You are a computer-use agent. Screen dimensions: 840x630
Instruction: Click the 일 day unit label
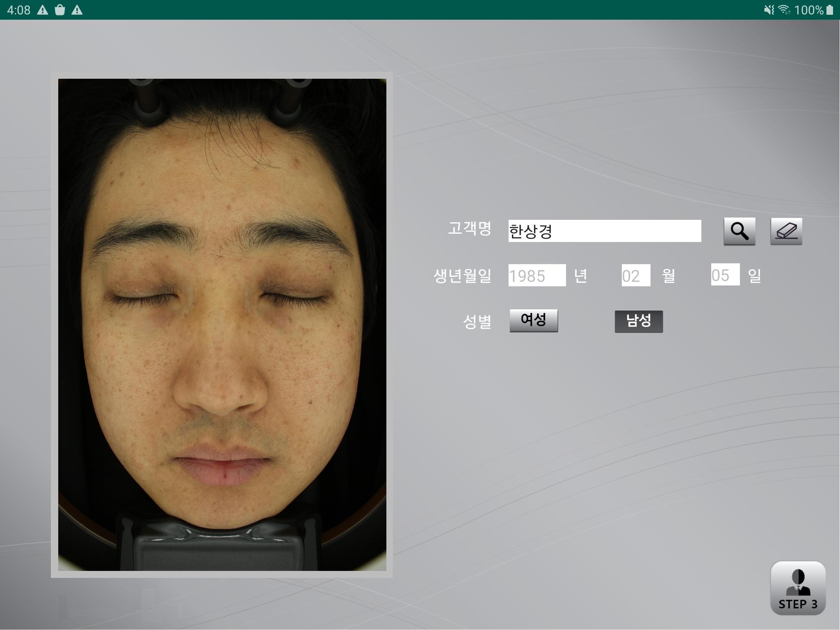755,276
